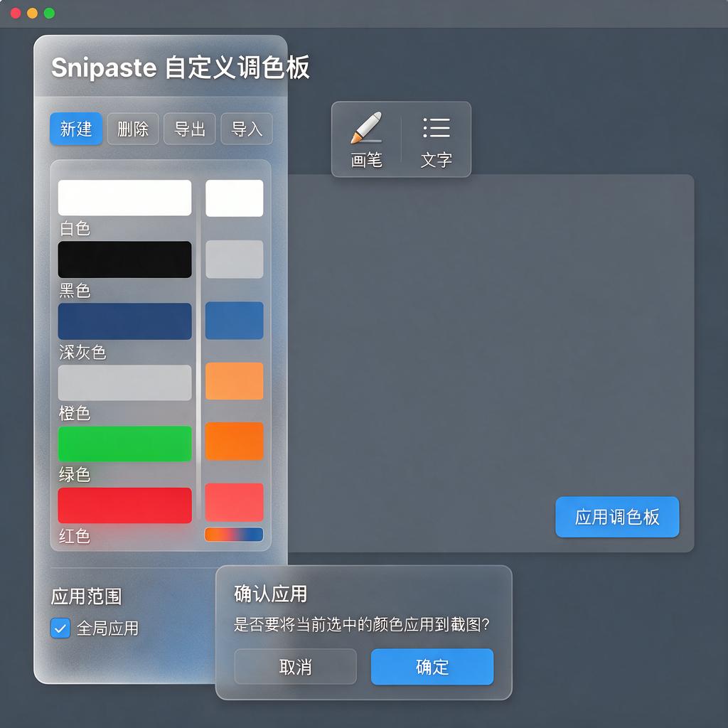The image size is (728, 728).
Task: Select small dark orange swatch in right column
Action: click(235, 441)
